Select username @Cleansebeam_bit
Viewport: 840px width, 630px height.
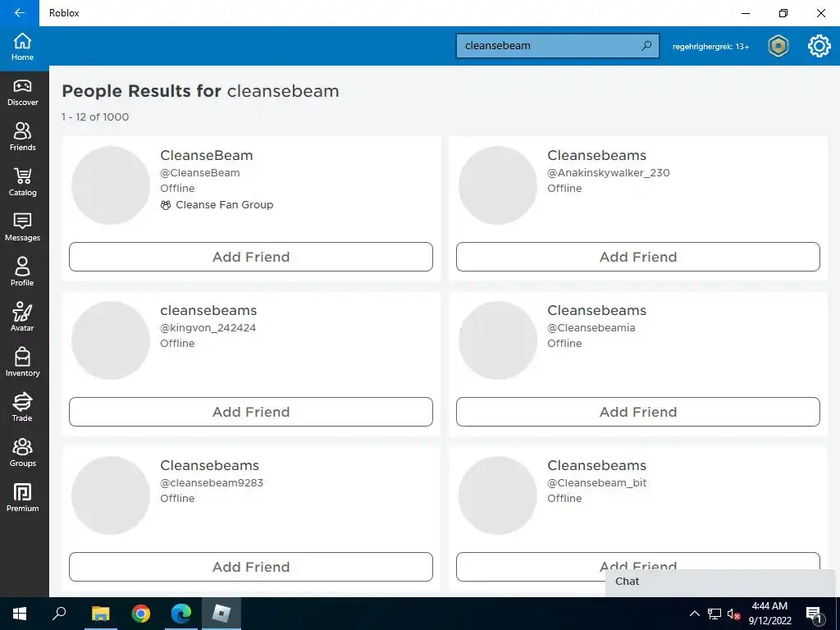click(597, 482)
